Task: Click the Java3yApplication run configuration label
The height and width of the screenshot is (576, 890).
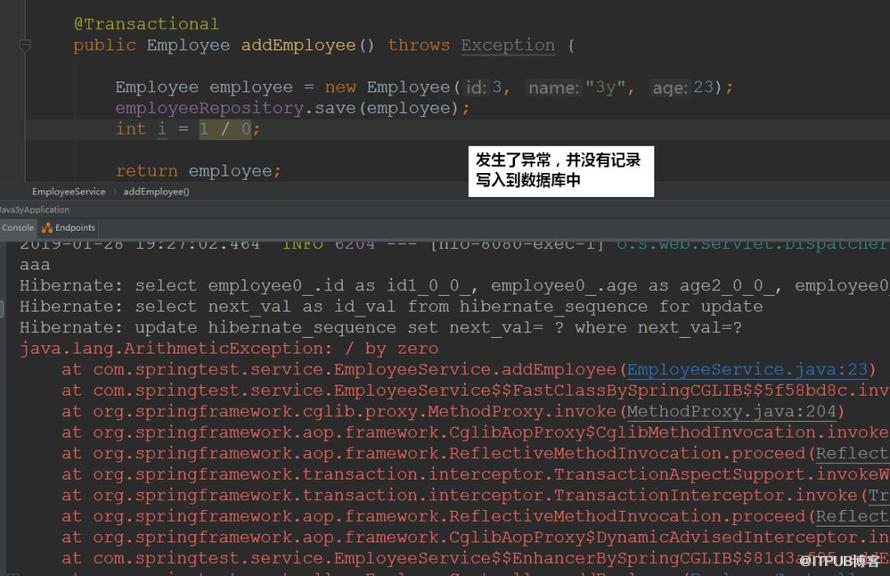Action: pos(35,209)
